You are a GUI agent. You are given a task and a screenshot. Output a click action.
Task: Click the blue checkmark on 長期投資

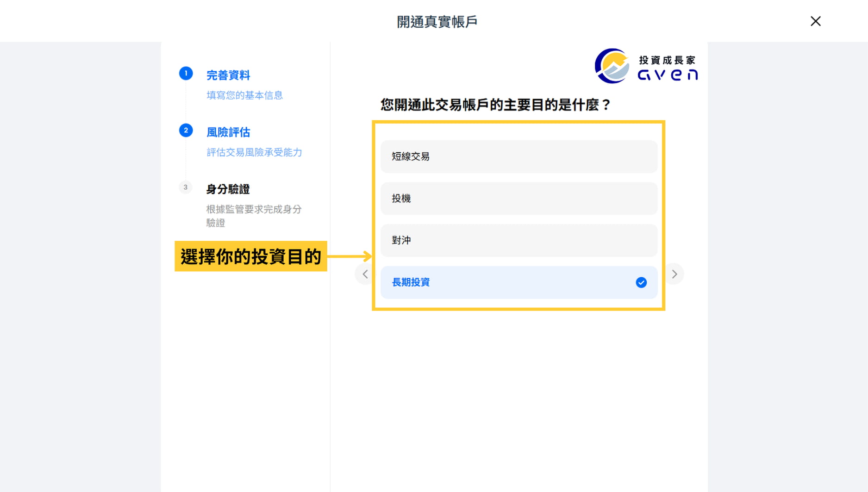coord(641,282)
